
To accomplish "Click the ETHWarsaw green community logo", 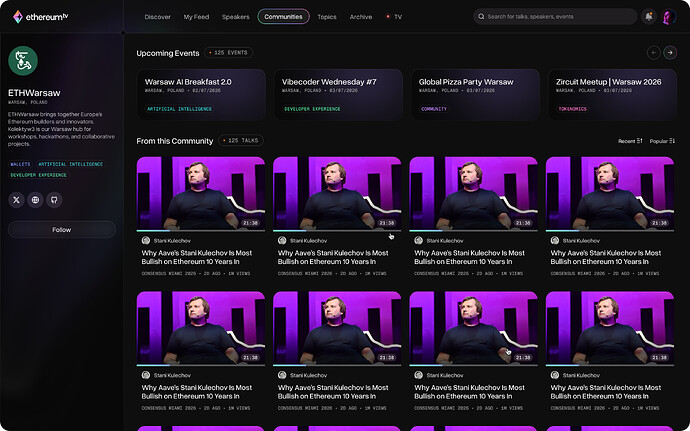I will point(23,61).
